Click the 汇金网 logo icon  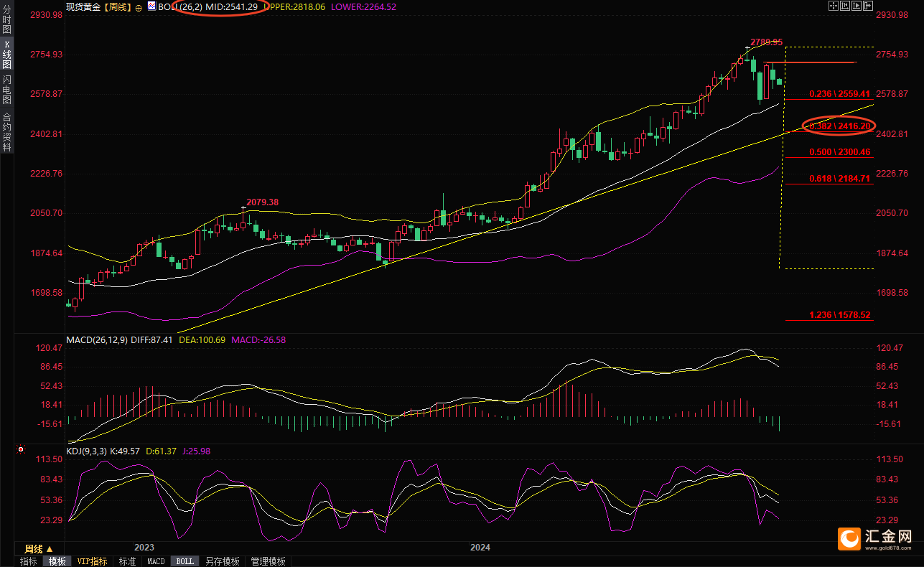[x=850, y=538]
